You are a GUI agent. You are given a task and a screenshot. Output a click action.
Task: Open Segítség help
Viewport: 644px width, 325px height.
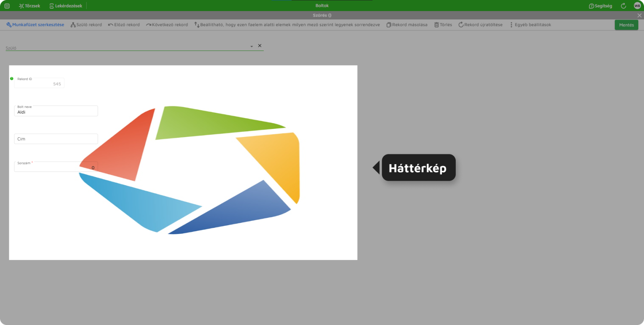[600, 6]
